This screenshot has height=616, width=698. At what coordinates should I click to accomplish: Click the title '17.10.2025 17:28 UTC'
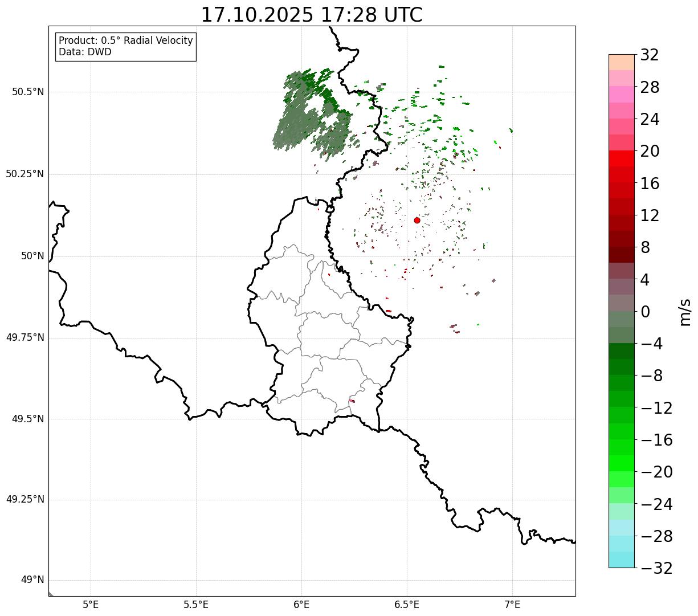click(312, 15)
